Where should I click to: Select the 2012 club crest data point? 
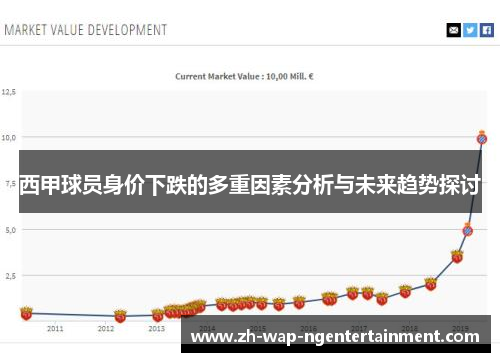[120, 316]
